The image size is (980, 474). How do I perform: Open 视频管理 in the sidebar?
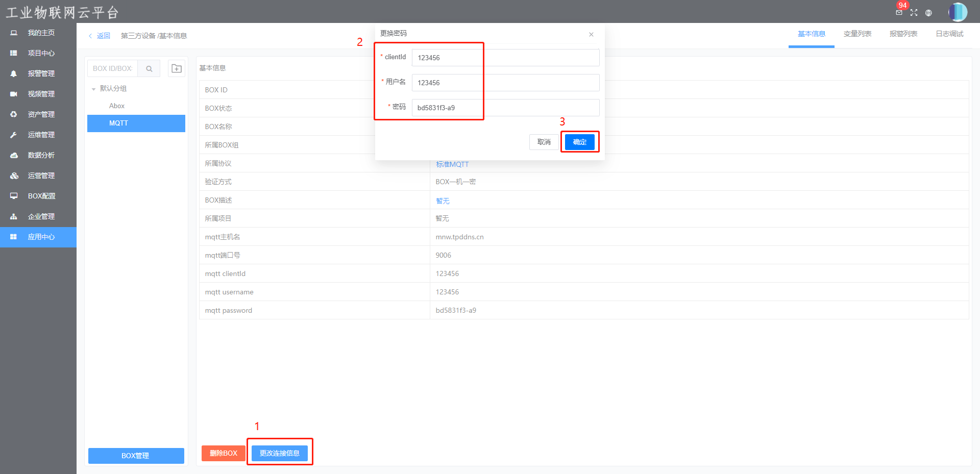tap(41, 94)
